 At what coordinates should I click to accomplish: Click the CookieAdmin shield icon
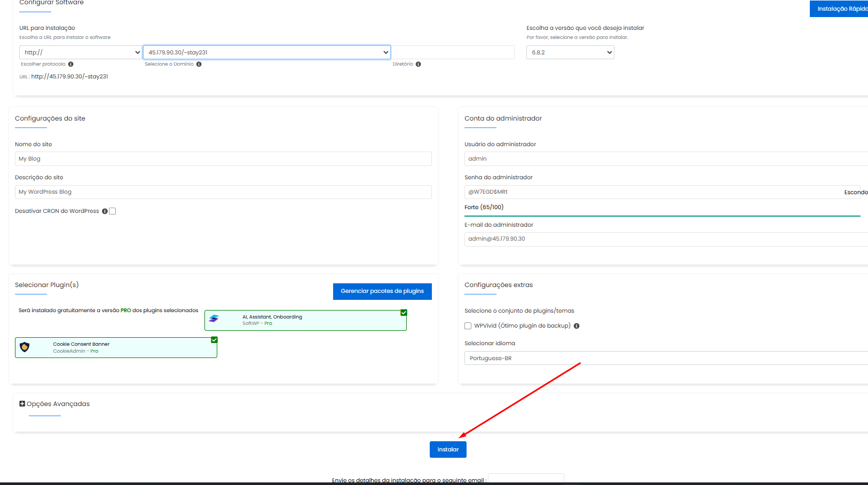click(25, 347)
